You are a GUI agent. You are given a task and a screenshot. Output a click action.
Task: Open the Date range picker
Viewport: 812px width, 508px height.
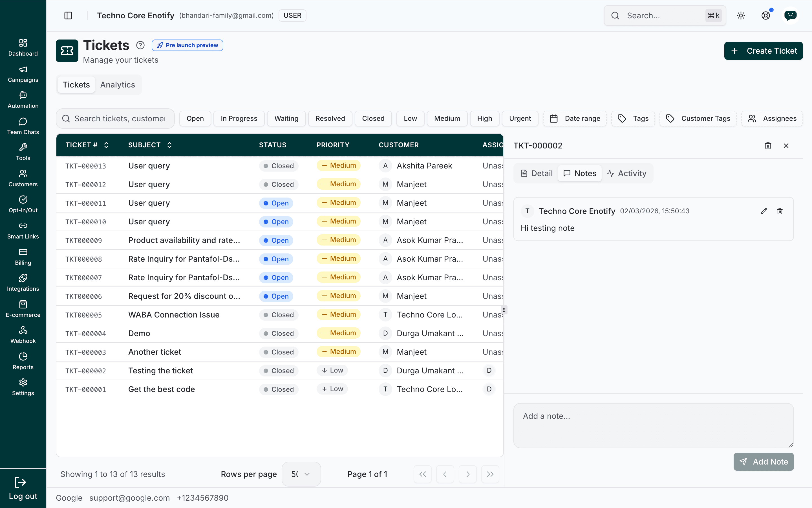[x=575, y=119]
